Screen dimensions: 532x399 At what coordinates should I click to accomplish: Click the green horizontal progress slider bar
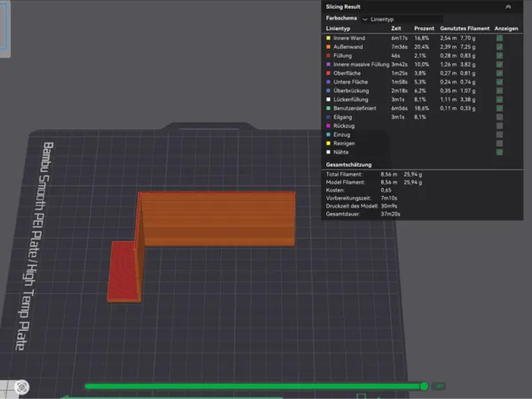pos(253,387)
